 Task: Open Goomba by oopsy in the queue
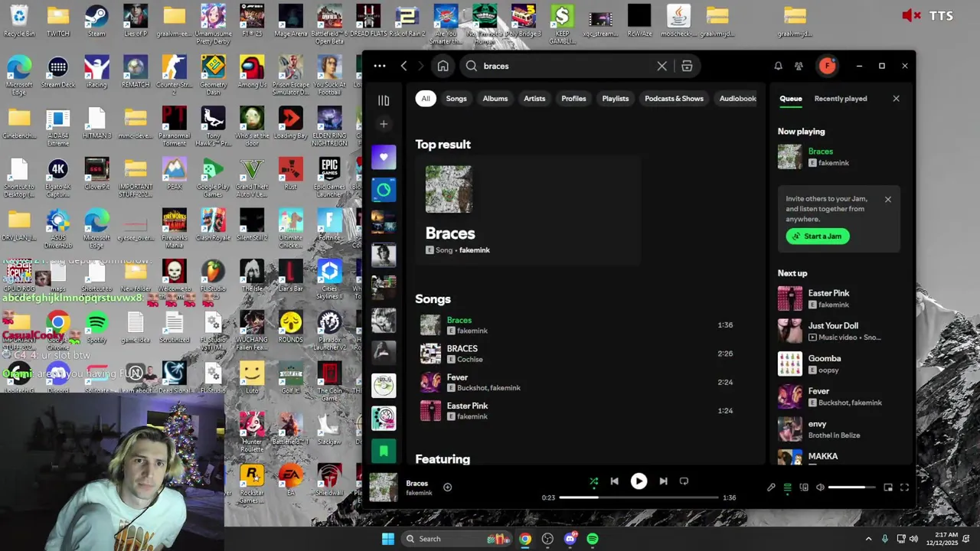coord(838,364)
